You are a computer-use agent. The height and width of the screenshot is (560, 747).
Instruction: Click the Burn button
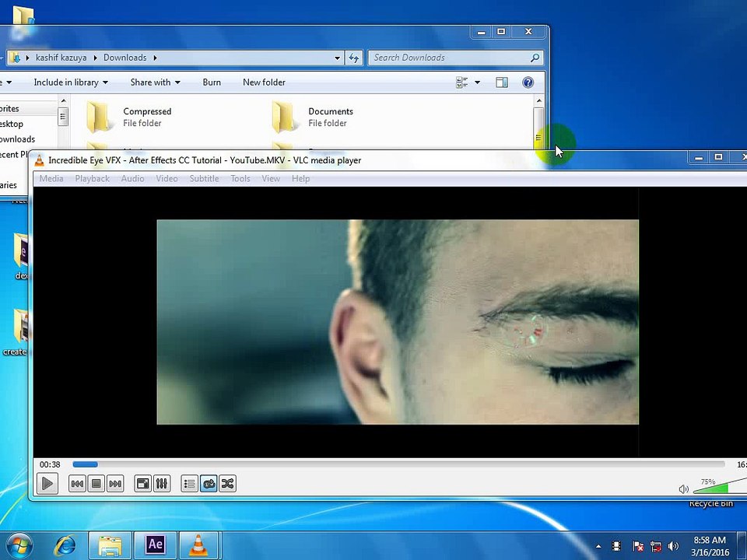(x=212, y=82)
